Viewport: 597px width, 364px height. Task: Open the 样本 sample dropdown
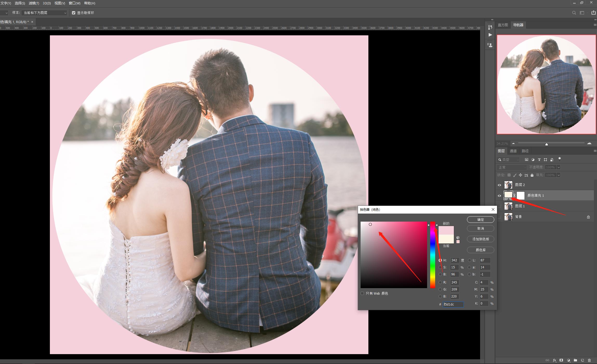click(x=44, y=13)
